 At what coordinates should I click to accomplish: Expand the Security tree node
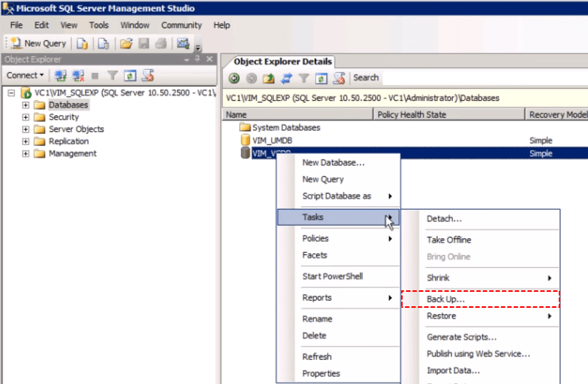click(x=26, y=117)
